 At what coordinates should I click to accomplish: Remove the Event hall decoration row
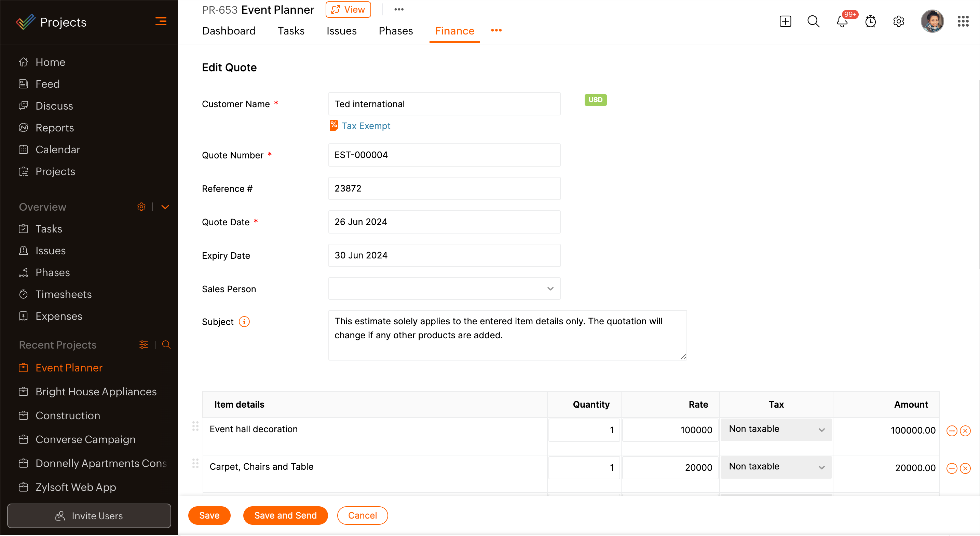click(x=965, y=431)
